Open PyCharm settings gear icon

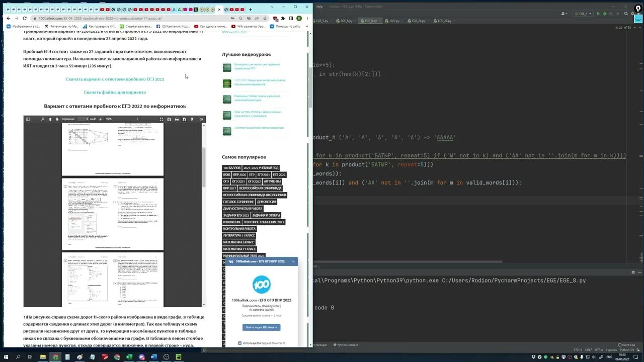pos(633,14)
